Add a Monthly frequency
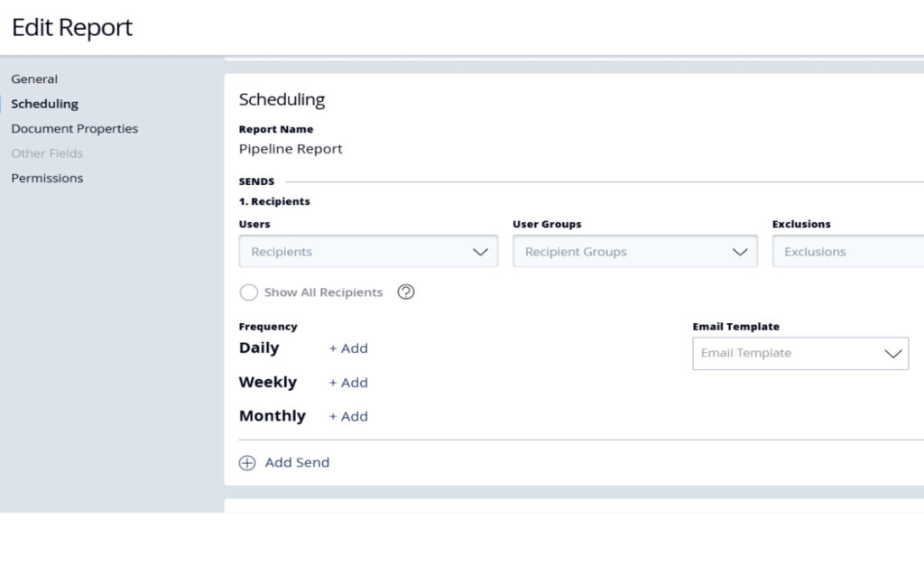This screenshot has width=924, height=575. click(348, 416)
